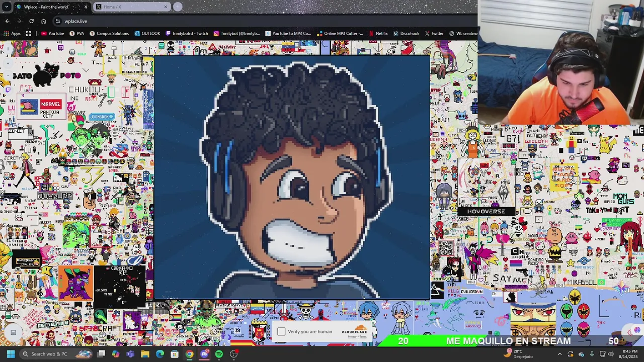This screenshot has width=644, height=362.
Task: Open the YouTube bookmark
Action: (x=52, y=34)
